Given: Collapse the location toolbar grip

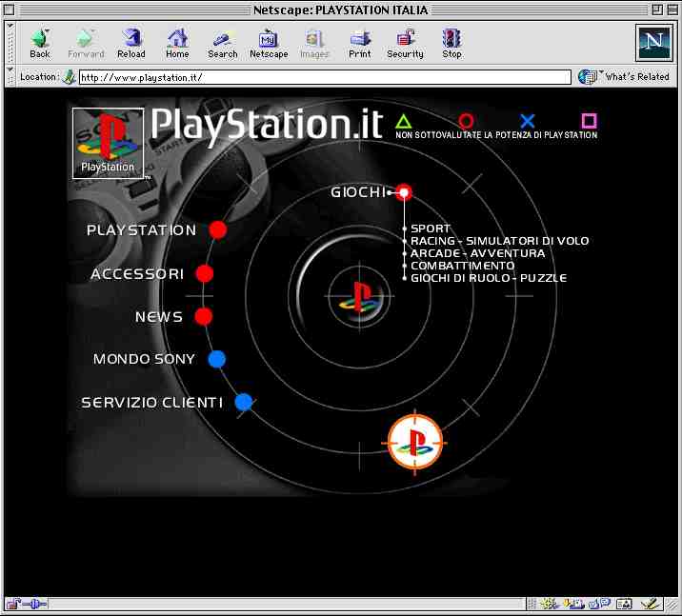Looking at the screenshot, I should (10, 77).
